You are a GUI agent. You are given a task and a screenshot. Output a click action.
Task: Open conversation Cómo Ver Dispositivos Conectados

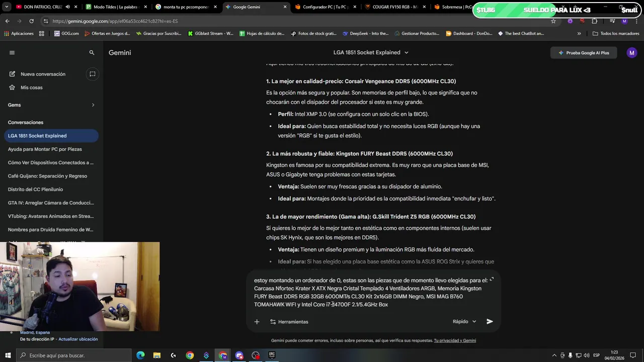click(x=51, y=162)
